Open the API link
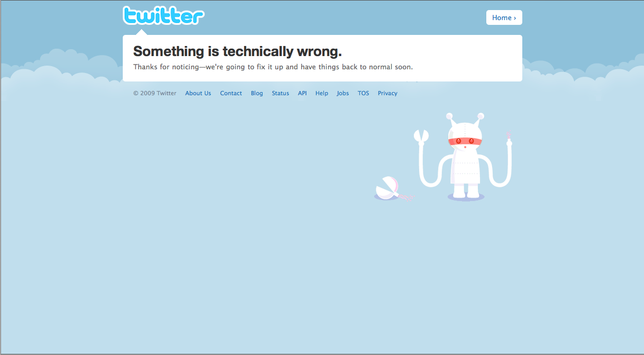 [302, 93]
